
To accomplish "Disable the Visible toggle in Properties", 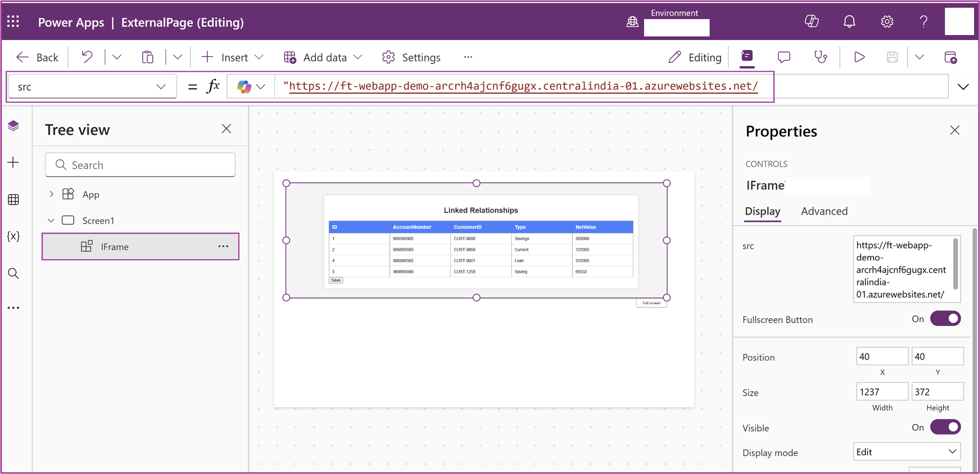I will click(x=945, y=427).
